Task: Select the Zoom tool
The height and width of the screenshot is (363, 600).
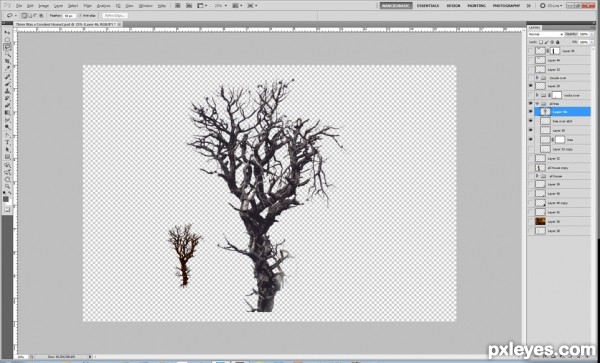Action: (x=7, y=186)
